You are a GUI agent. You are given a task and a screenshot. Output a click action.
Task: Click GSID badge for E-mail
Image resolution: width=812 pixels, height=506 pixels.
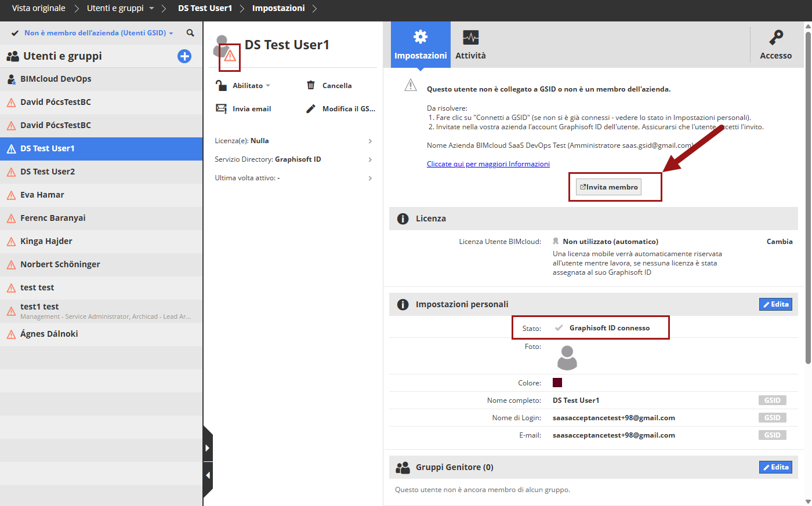pos(772,435)
